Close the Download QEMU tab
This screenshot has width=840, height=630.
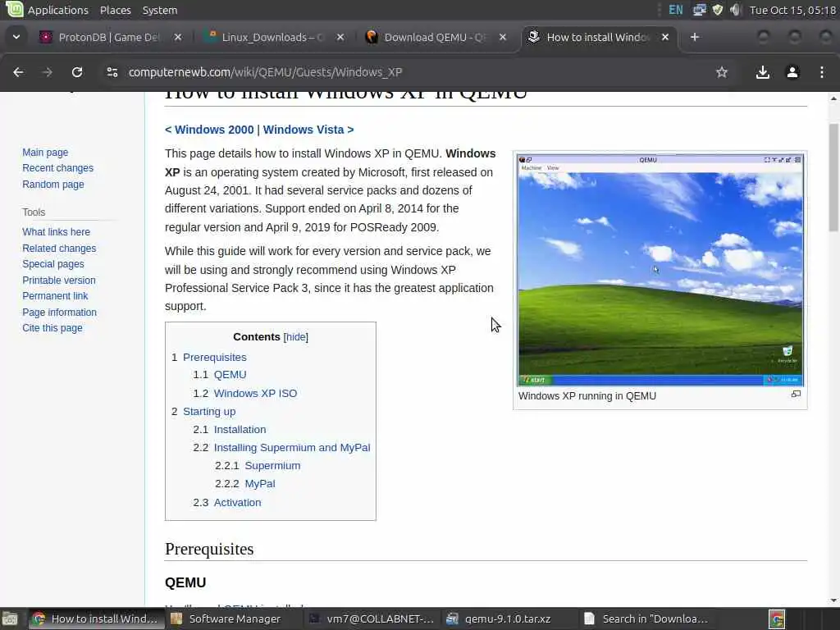click(503, 37)
